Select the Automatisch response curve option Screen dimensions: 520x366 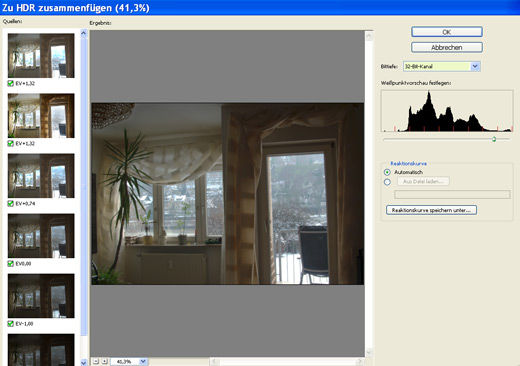pos(387,172)
